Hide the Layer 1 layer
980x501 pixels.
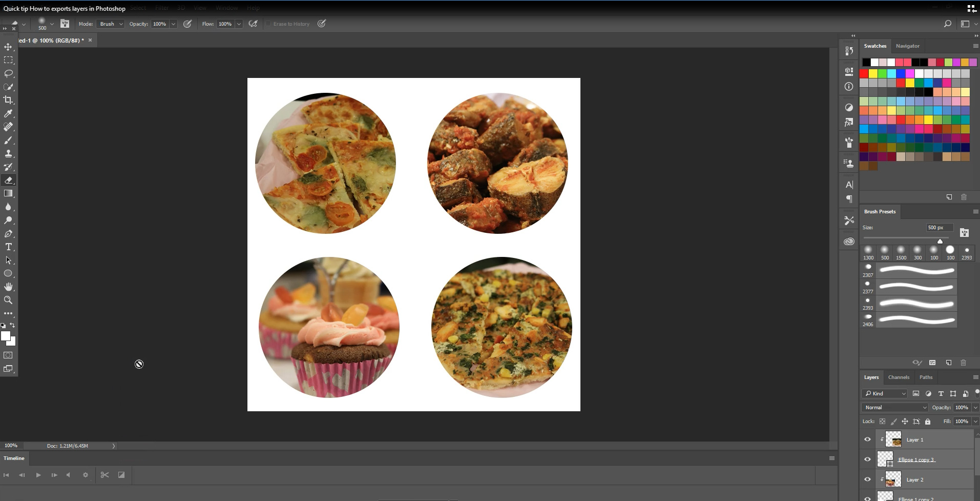(x=868, y=439)
